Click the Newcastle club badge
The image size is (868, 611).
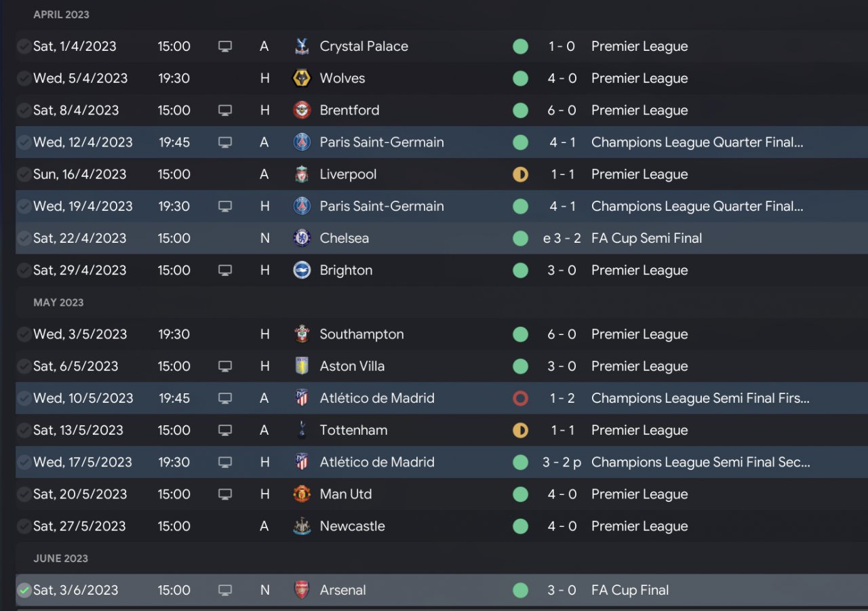(x=302, y=526)
